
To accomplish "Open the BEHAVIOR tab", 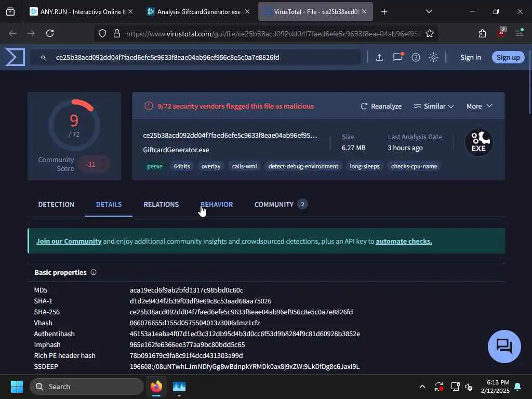I will point(217,204).
